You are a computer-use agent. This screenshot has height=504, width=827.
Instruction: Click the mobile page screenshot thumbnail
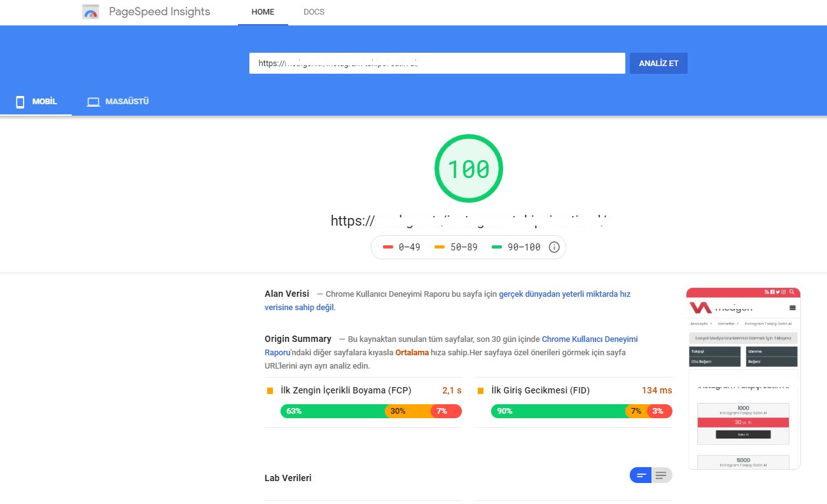(x=743, y=378)
